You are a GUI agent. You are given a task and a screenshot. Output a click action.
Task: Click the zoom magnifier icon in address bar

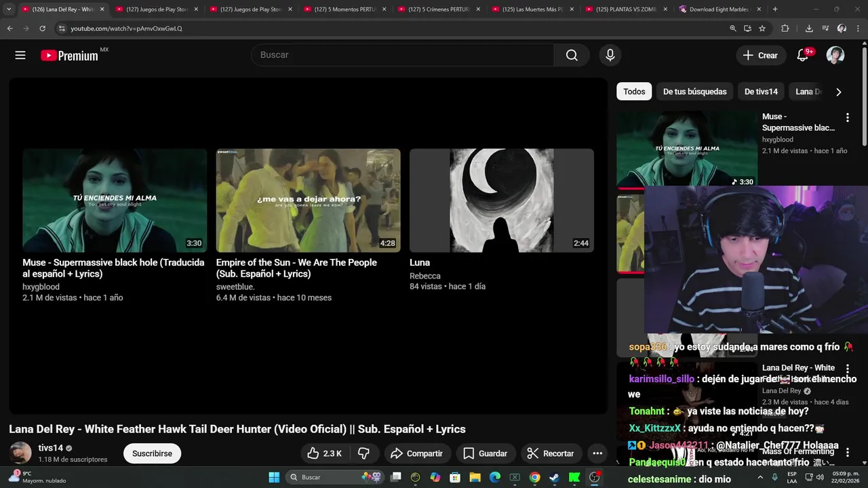(733, 28)
